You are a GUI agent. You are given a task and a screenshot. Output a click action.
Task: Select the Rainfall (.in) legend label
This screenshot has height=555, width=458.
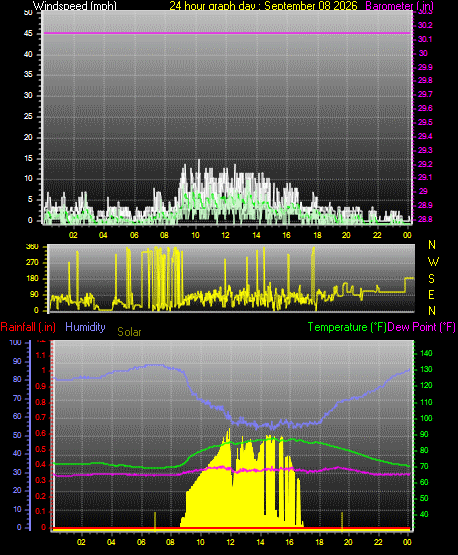tap(28, 327)
